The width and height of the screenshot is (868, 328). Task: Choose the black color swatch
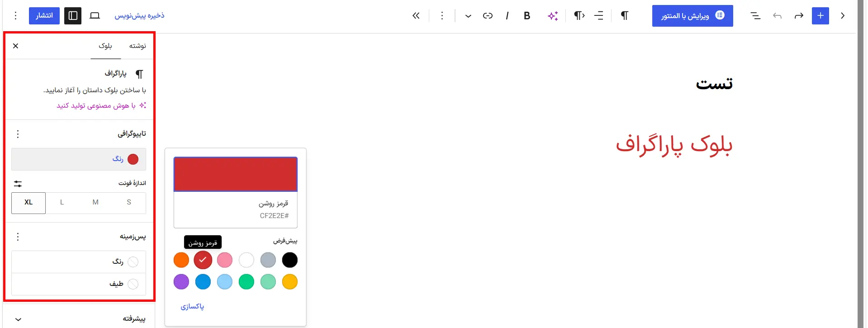pyautogui.click(x=290, y=260)
